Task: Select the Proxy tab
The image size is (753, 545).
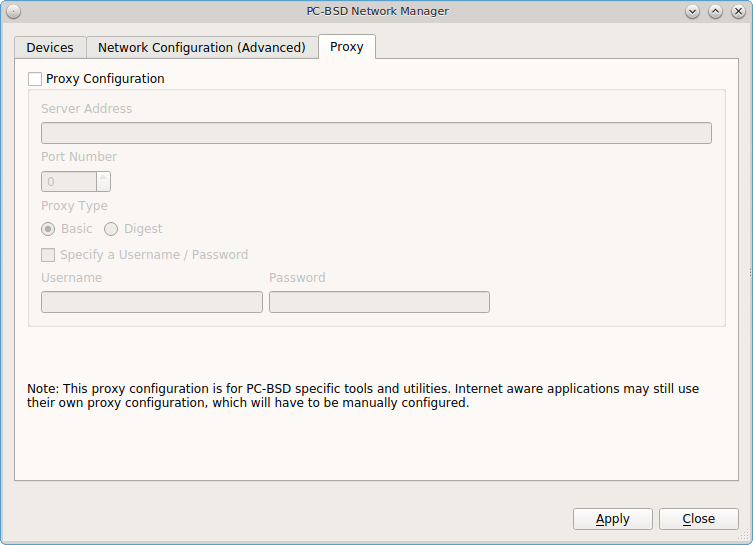Action: [347, 47]
